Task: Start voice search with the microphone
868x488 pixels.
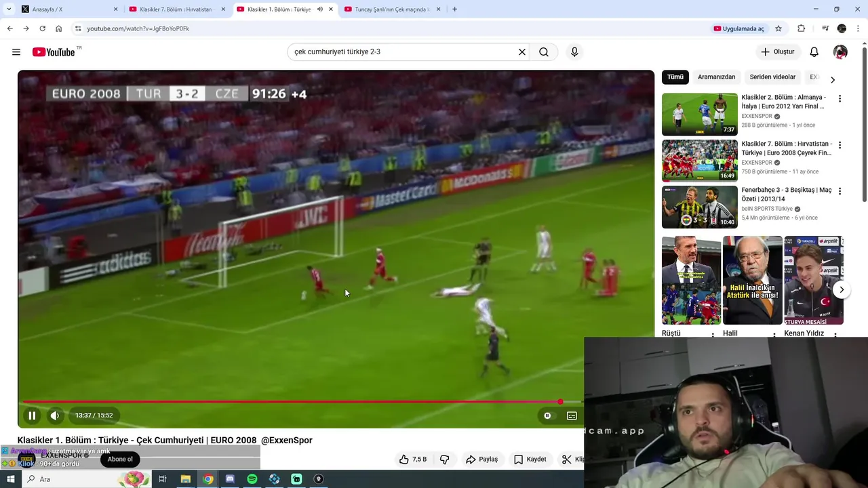Action: click(574, 52)
